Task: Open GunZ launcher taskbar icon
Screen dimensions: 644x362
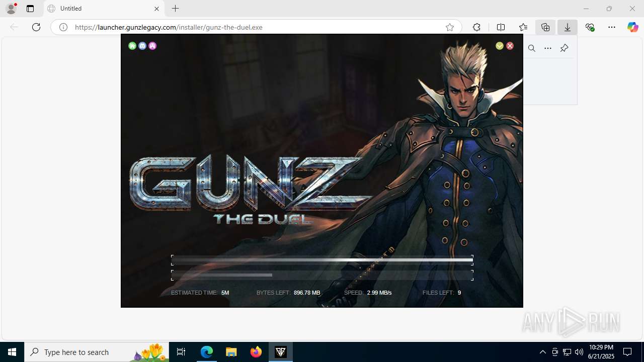Action: [x=281, y=352]
